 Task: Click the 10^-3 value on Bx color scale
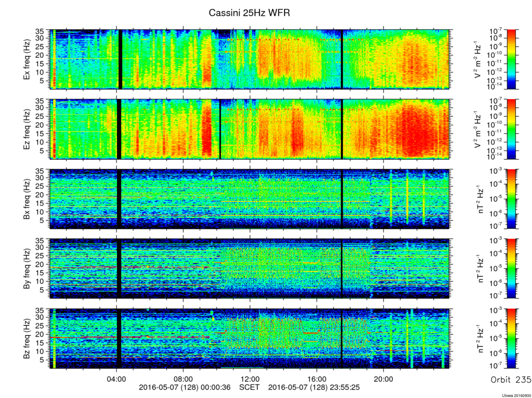tap(497, 171)
